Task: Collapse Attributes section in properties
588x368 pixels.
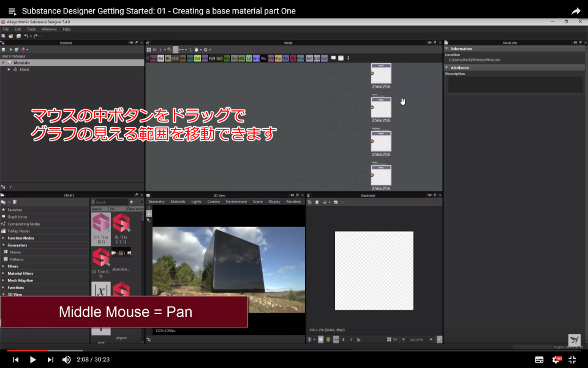Action: tap(447, 67)
